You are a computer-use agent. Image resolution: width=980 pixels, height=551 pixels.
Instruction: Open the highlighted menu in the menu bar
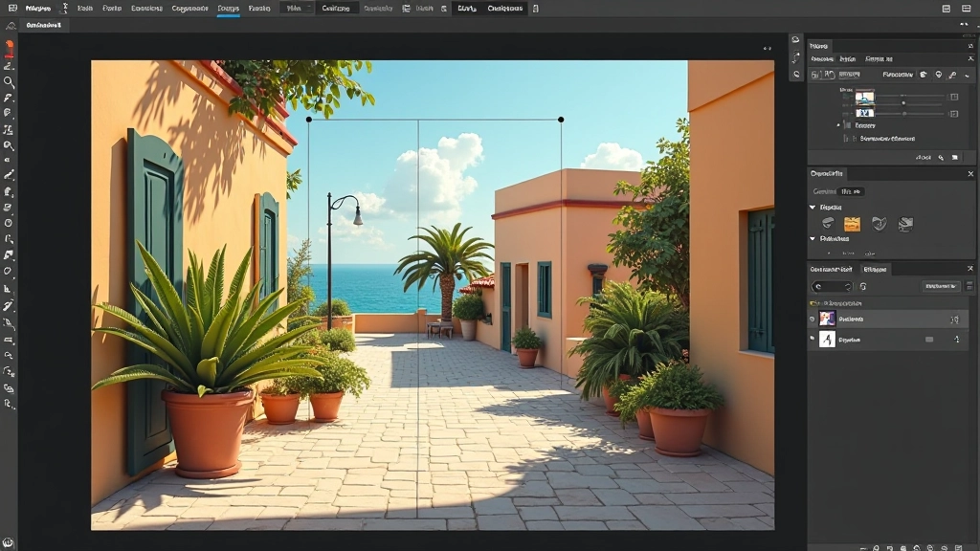pos(230,8)
